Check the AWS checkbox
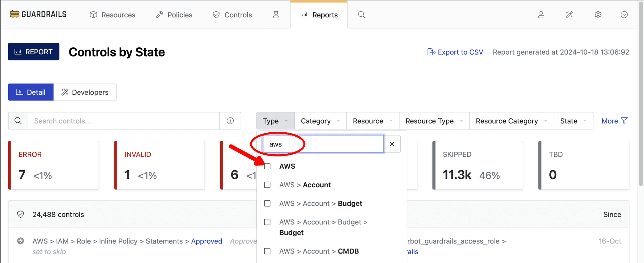The height and width of the screenshot is (263, 644). 267,166
